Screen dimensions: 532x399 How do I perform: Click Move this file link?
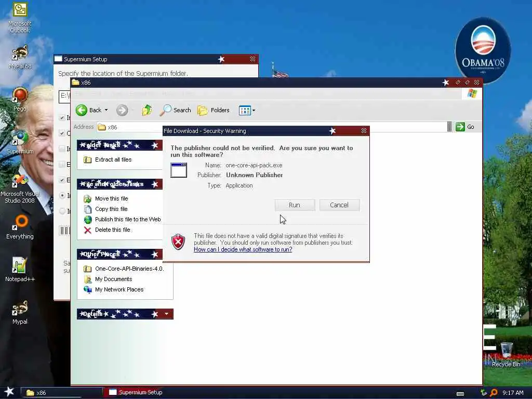pos(112,198)
